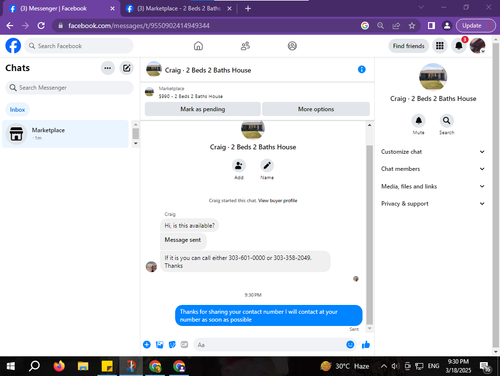This screenshot has width=500, height=376.
Task: Go back in browser history
Action: coord(10,26)
